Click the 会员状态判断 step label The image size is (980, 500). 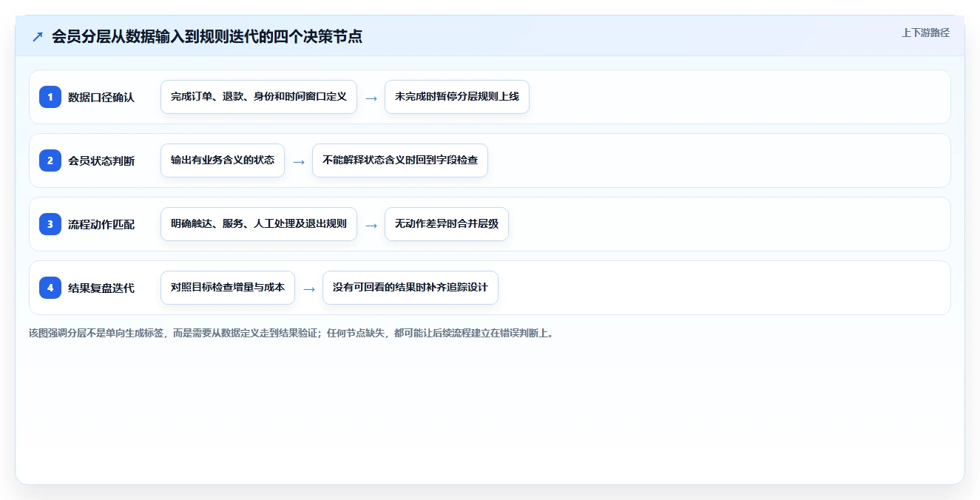pos(101,161)
